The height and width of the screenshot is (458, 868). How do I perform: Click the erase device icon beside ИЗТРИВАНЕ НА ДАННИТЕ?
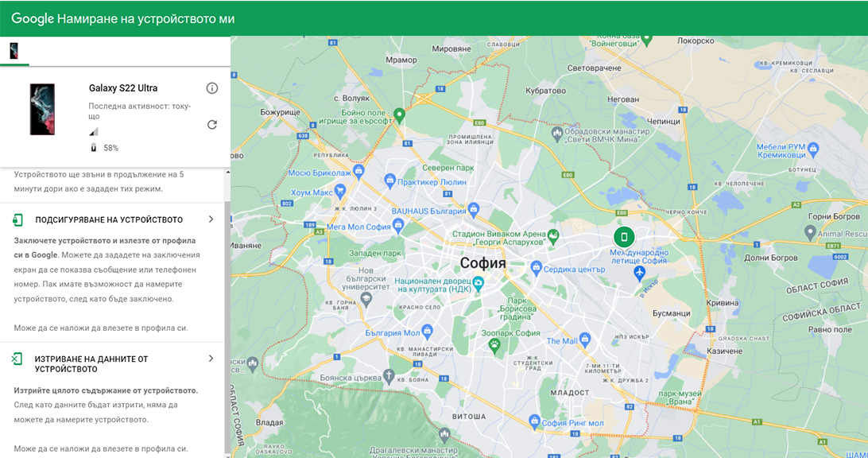(x=17, y=359)
